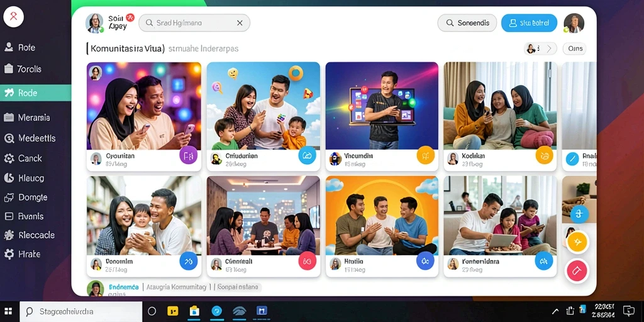Click the Ataugria Komunitag link
This screenshot has width=644, height=322.
point(176,287)
